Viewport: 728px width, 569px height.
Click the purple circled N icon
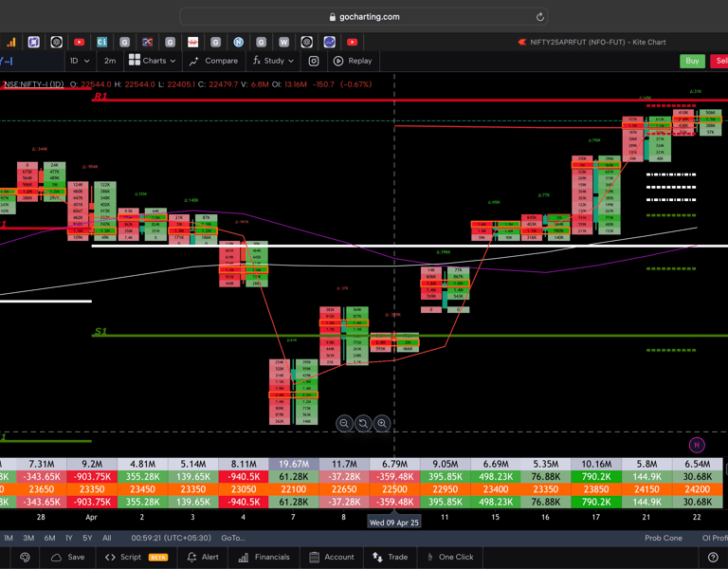coord(697,445)
